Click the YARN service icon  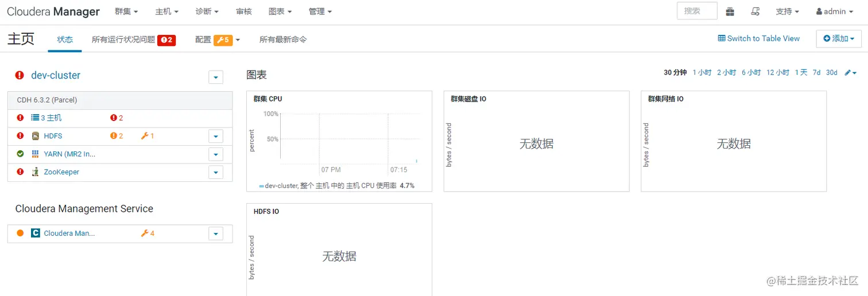(36, 154)
